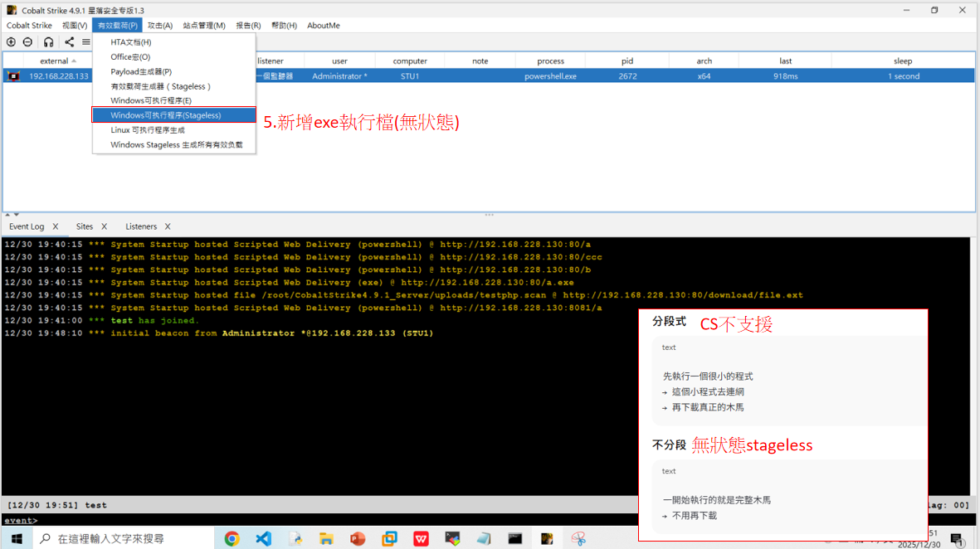Sort by the user column header
Screen dimensions: 980x549
pos(339,61)
